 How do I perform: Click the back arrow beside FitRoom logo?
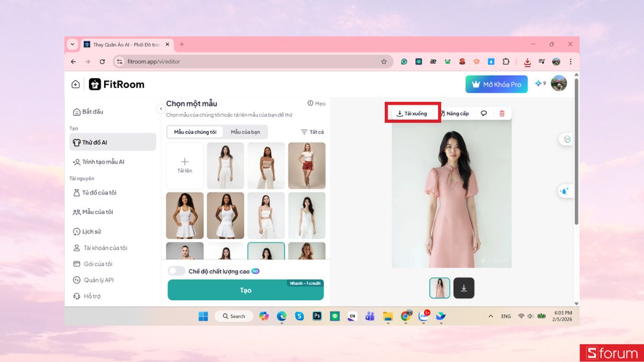tap(76, 84)
